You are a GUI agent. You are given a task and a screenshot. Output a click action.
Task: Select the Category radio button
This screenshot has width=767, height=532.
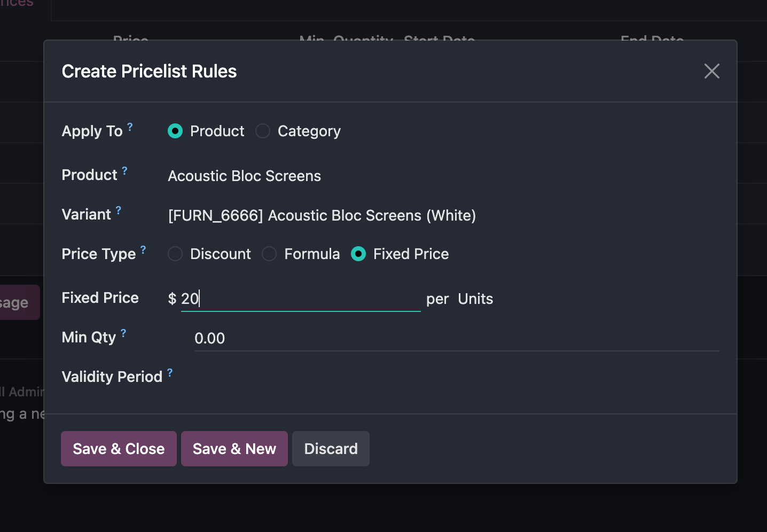click(263, 131)
